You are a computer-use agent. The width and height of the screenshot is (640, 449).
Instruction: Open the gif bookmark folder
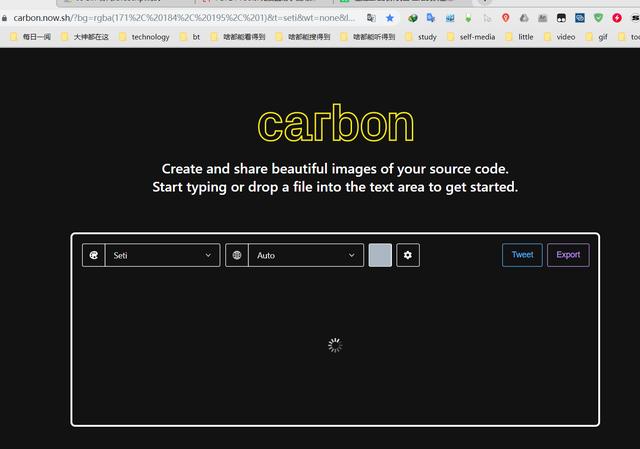coord(597,37)
